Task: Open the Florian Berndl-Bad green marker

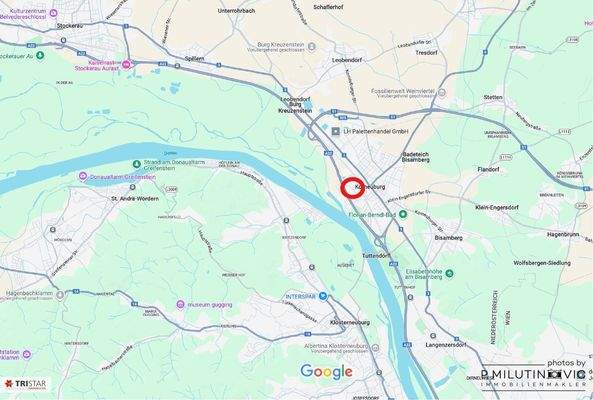Action: pos(403,214)
